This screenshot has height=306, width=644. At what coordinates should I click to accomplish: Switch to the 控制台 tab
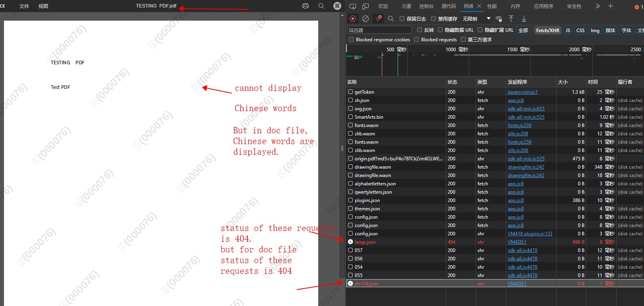[427, 6]
